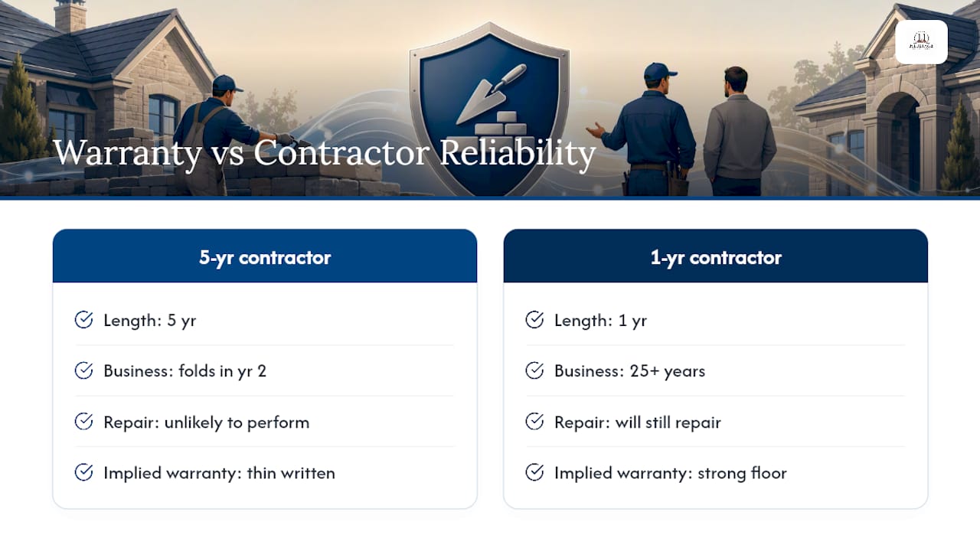Viewport: 980px width, 551px height.
Task: Select the 1-yr contractor header
Action: pyautogui.click(x=715, y=256)
